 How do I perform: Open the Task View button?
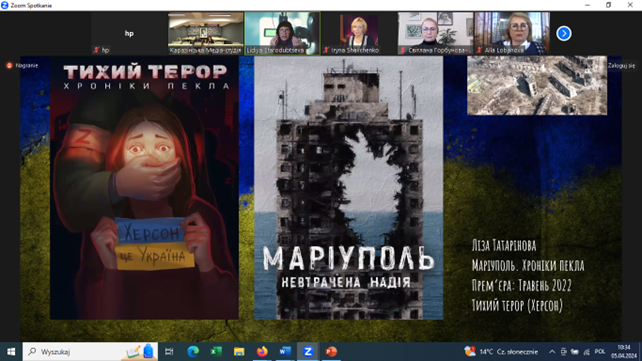tap(169, 351)
